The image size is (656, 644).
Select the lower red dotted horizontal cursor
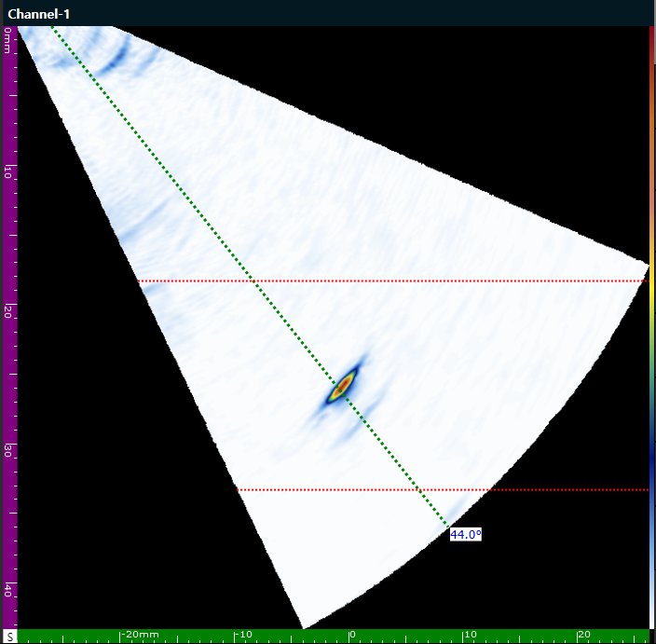click(443, 489)
